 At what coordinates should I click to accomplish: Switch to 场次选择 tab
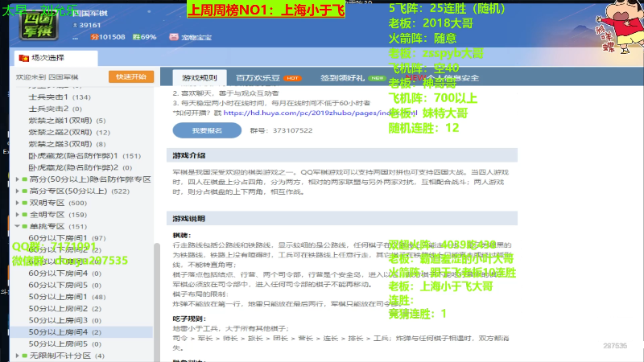click(x=56, y=58)
